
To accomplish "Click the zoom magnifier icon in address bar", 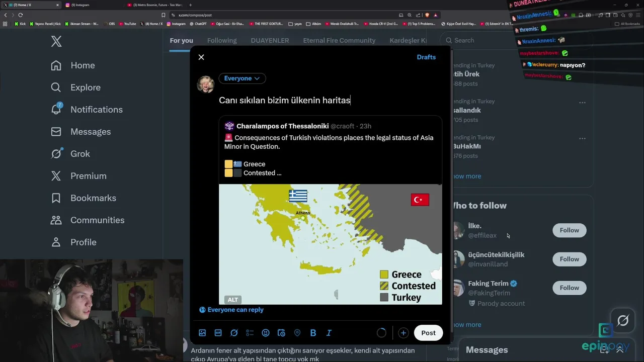I will click(x=410, y=15).
